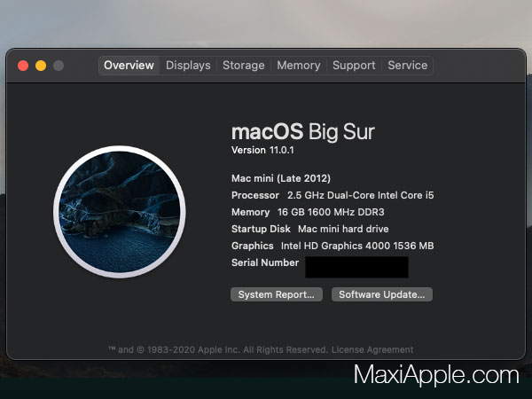532x399 pixels.
Task: Click the Startup Disk label
Action: tap(261, 229)
